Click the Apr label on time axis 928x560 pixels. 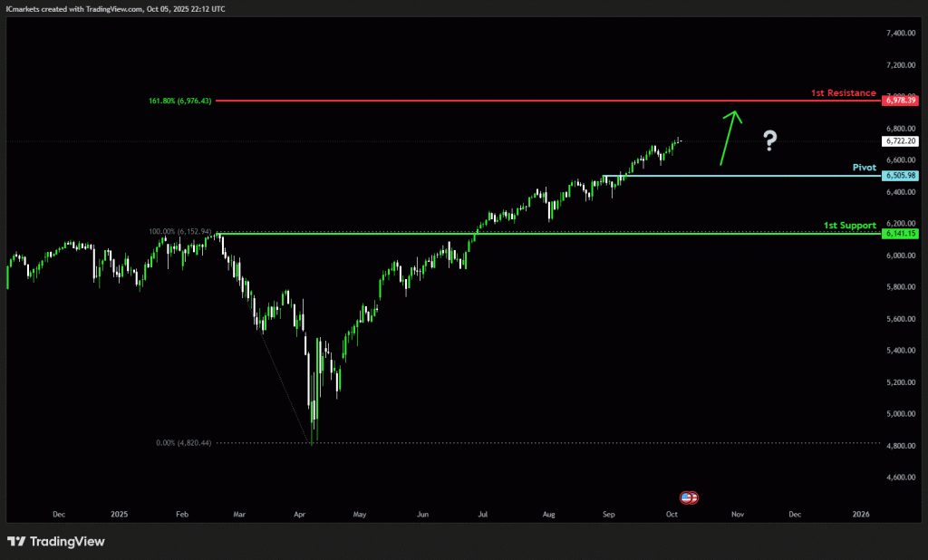[x=299, y=514]
